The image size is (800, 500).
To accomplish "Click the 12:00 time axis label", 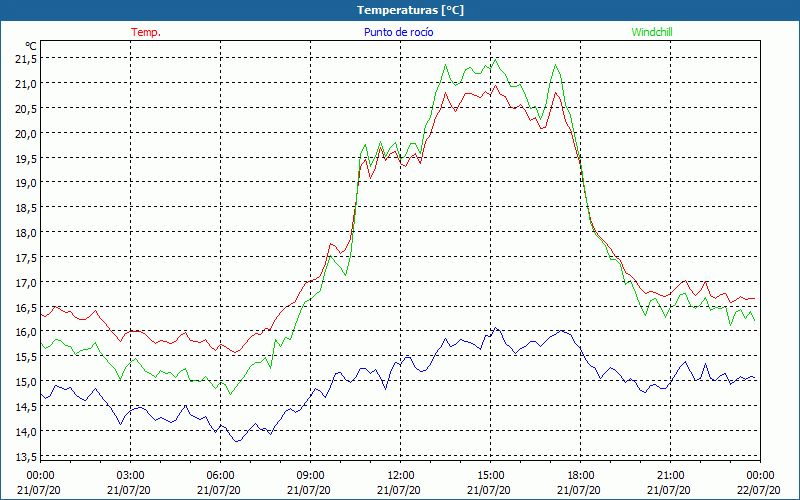I will (x=401, y=476).
